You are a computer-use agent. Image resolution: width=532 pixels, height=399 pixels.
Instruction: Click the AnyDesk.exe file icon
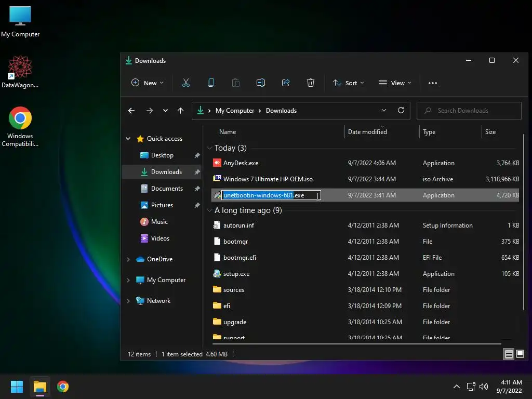point(217,163)
